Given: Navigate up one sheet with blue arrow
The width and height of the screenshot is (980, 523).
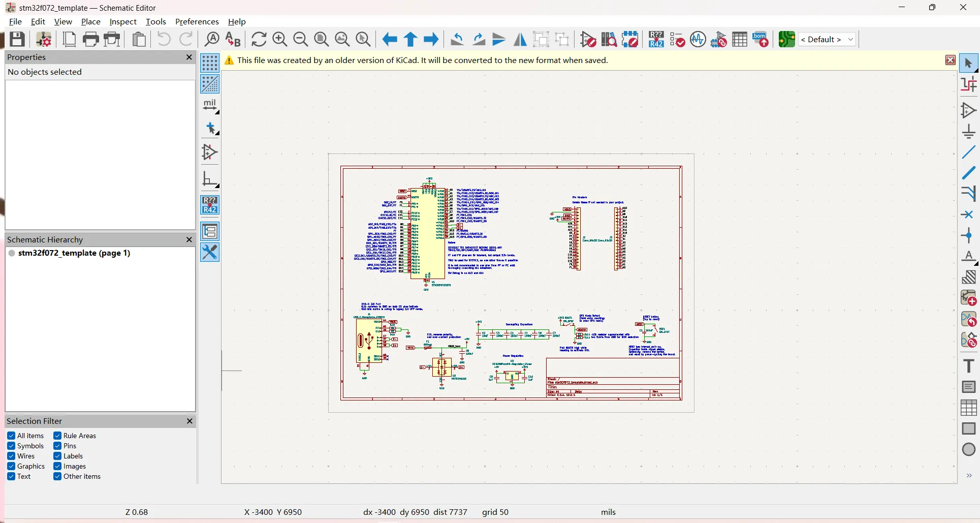Looking at the screenshot, I should click(410, 39).
